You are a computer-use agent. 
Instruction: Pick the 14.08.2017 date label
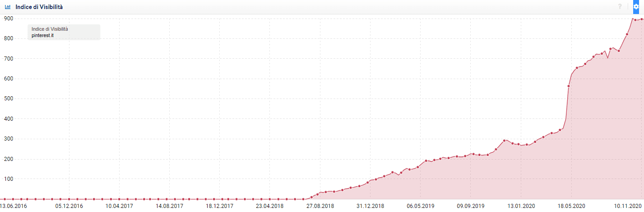click(x=169, y=206)
